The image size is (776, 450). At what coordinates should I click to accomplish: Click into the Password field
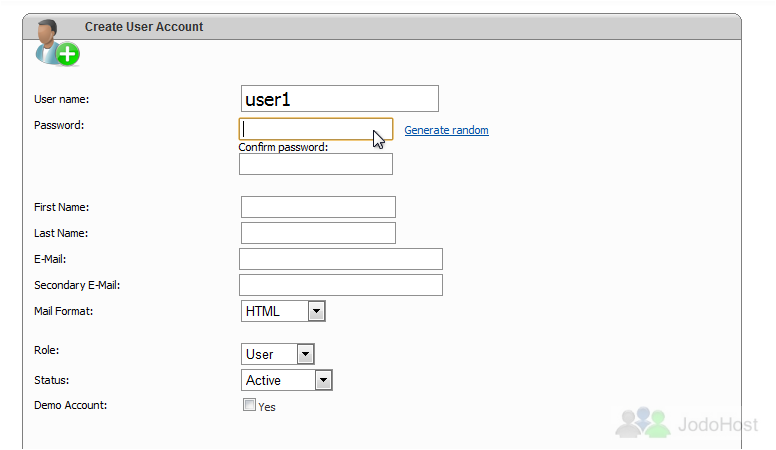(316, 129)
